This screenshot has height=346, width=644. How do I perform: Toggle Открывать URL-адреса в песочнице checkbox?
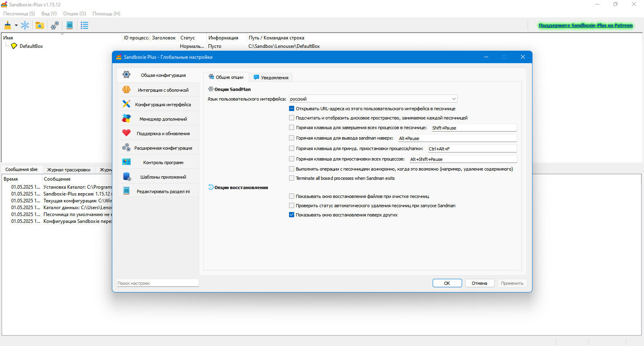(x=291, y=109)
